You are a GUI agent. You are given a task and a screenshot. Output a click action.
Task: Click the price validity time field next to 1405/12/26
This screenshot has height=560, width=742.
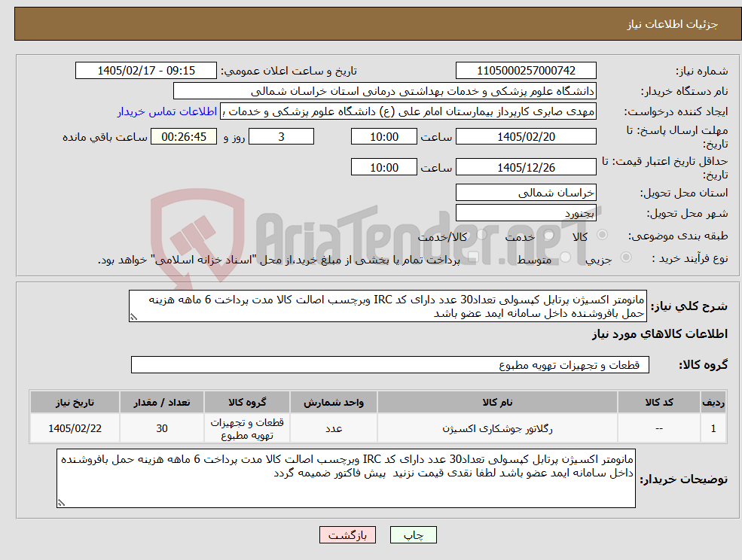click(383, 167)
